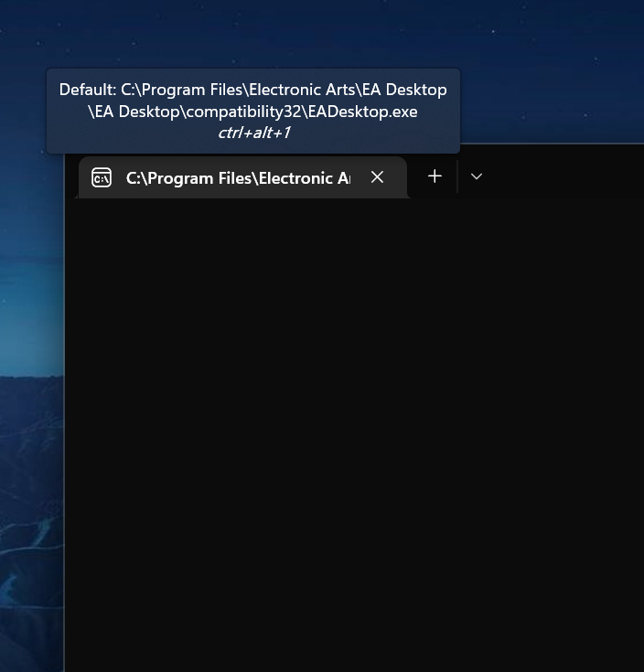Close the C:\Program Files\Electronic Arts tab
This screenshot has width=644, height=672.
[x=377, y=176]
